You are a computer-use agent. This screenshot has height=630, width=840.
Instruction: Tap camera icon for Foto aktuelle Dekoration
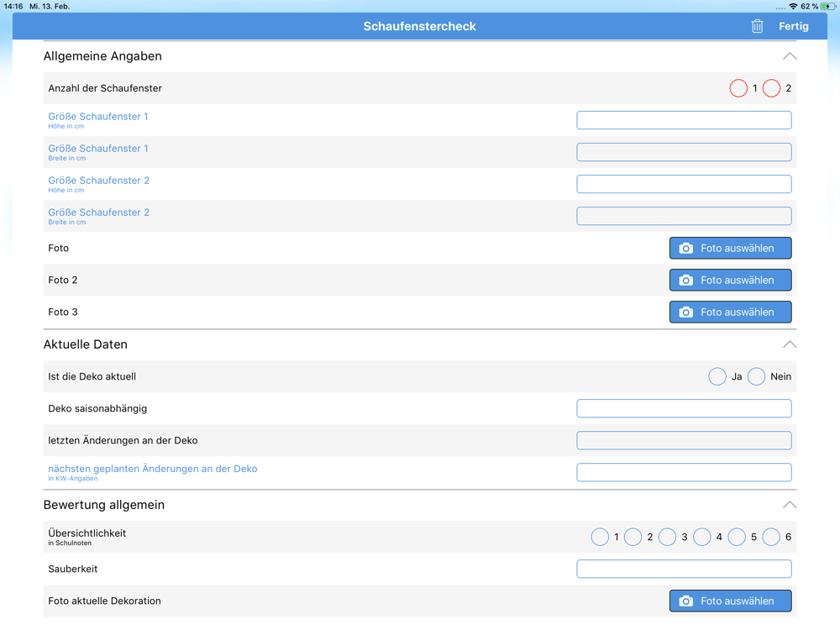point(685,601)
